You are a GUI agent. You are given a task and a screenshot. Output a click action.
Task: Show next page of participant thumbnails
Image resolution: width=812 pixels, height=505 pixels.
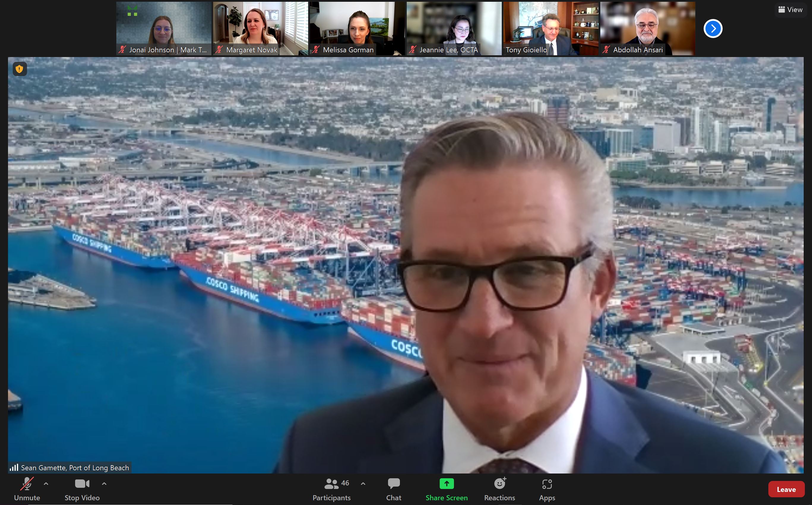point(713,29)
